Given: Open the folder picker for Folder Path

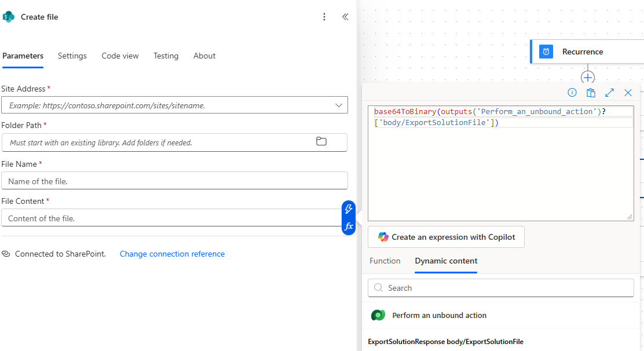Looking at the screenshot, I should 321,141.
